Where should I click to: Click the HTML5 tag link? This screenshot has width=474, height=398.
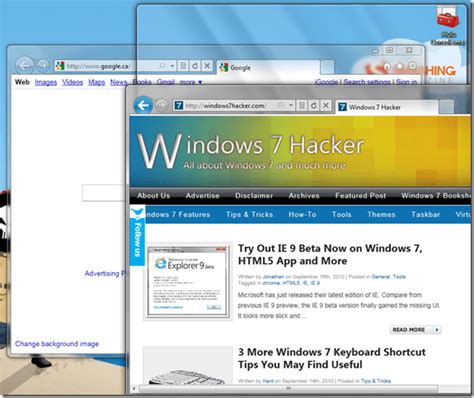291,283
